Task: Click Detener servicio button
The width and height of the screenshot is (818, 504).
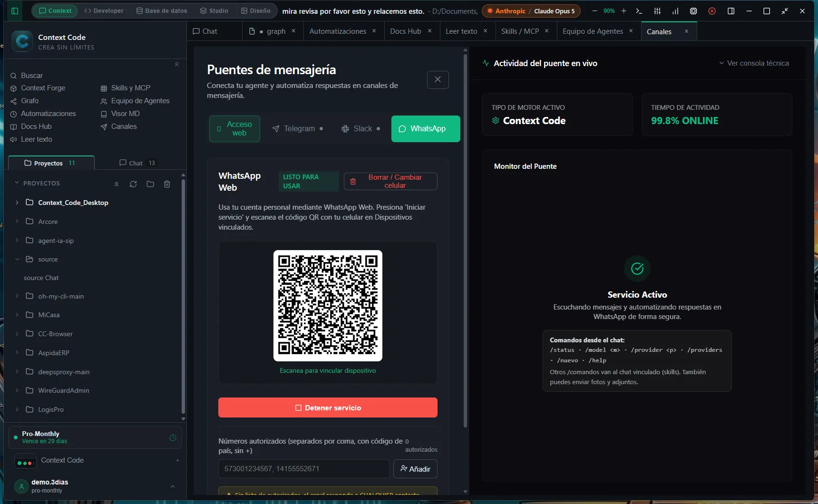Action: pos(328,407)
